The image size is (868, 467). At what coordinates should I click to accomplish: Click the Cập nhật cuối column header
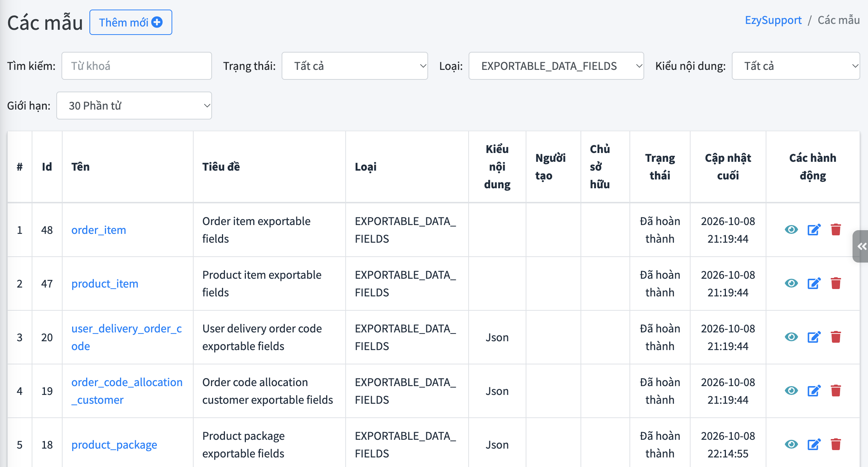pyautogui.click(x=728, y=167)
